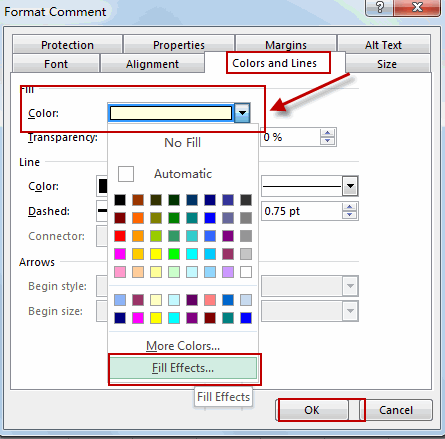The image size is (445, 439).
Task: Pick the gold swatch in the fourth row
Action: (138, 254)
